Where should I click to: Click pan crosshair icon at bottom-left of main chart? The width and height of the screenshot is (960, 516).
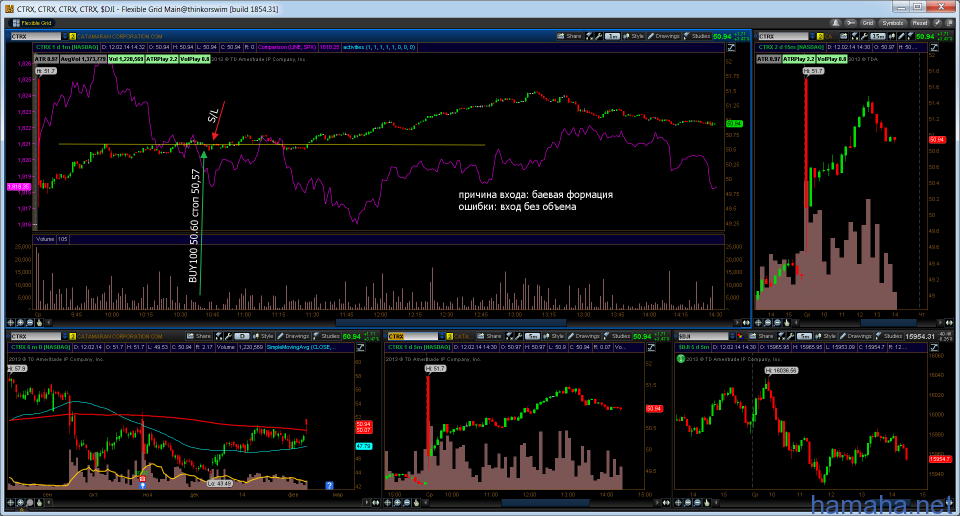(10, 323)
